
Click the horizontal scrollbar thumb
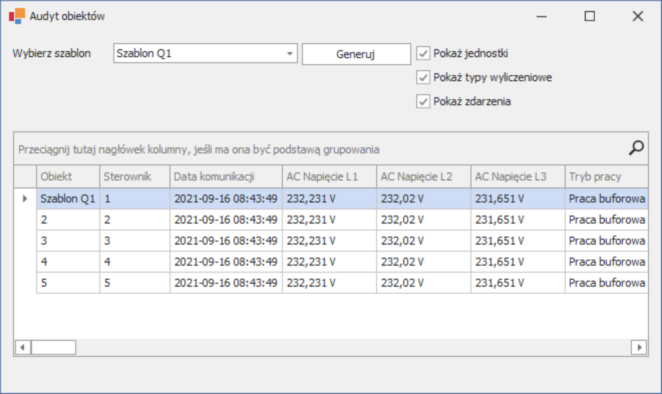pyautogui.click(x=54, y=348)
